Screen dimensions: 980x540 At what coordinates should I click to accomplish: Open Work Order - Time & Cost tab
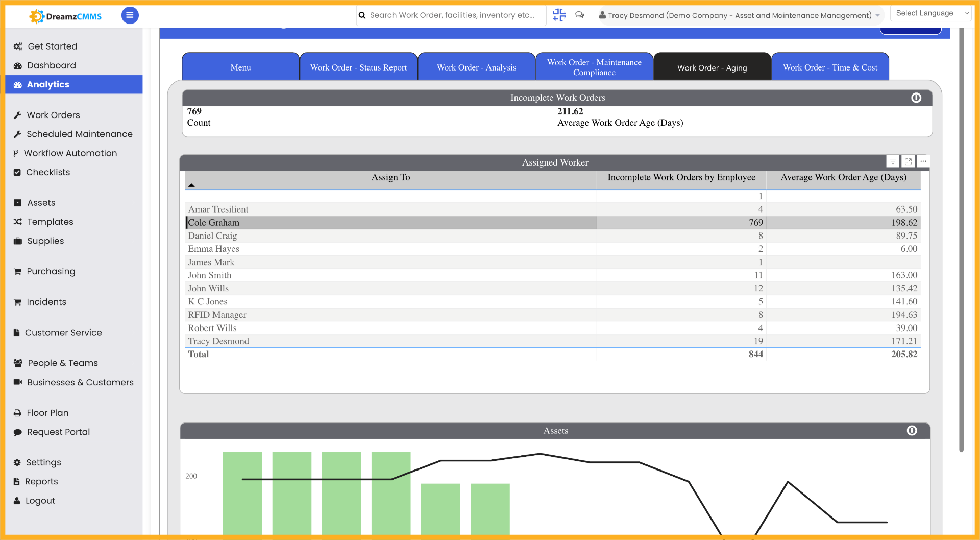[x=830, y=67]
